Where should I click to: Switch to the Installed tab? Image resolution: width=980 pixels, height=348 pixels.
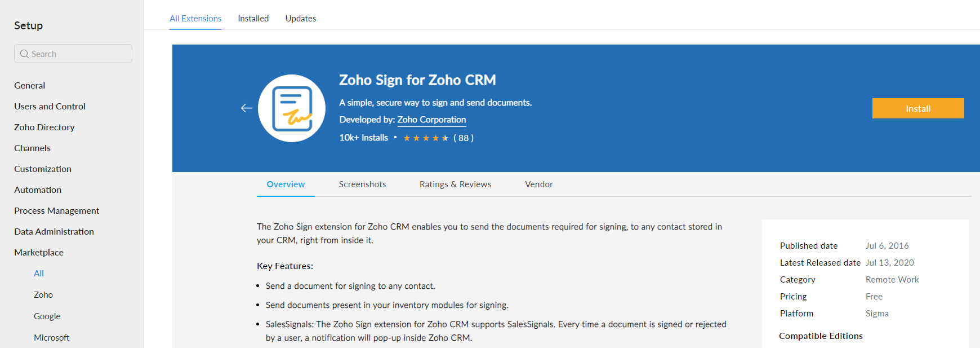coord(253,19)
